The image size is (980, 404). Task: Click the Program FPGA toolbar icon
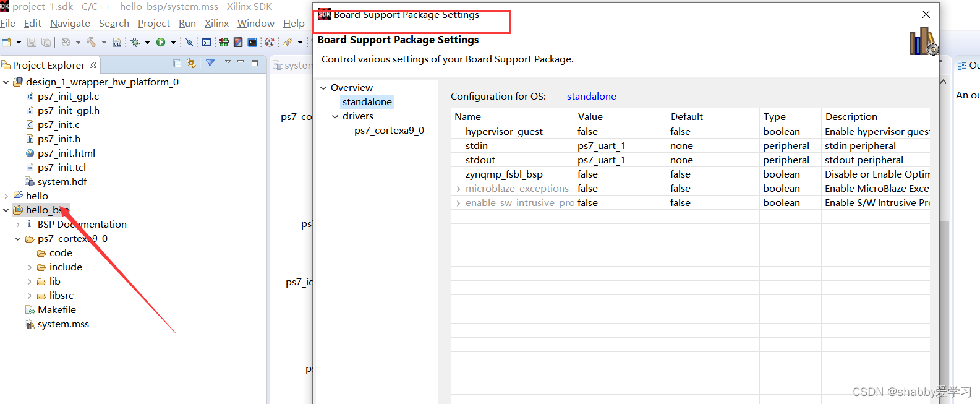[x=224, y=42]
